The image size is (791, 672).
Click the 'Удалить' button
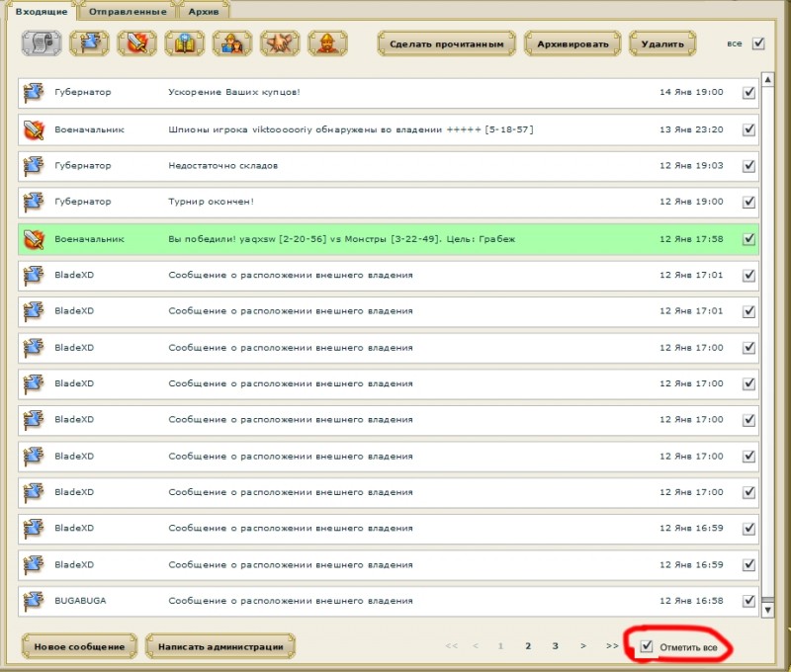(x=662, y=43)
